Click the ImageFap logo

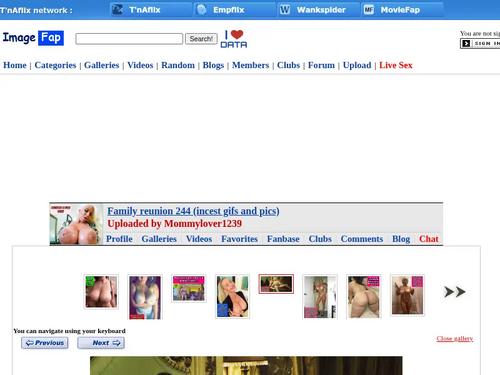click(33, 38)
